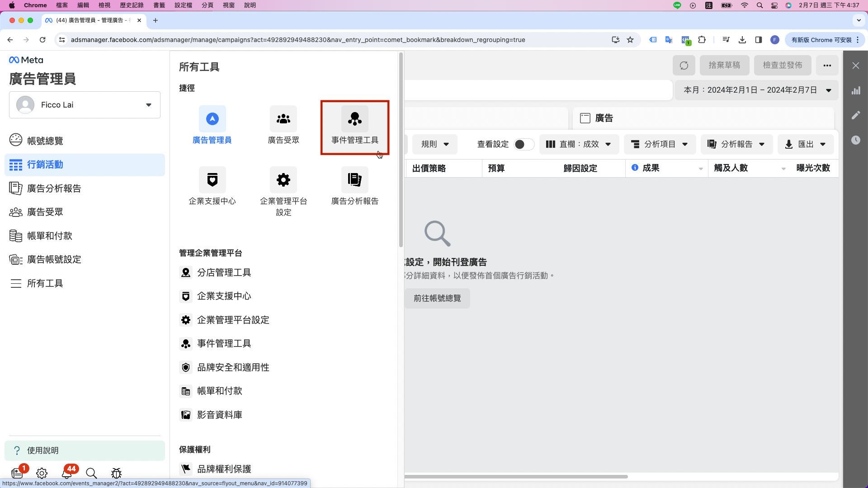This screenshot has width=868, height=488.
Task: Open Chrome downloads icon
Action: (x=742, y=40)
